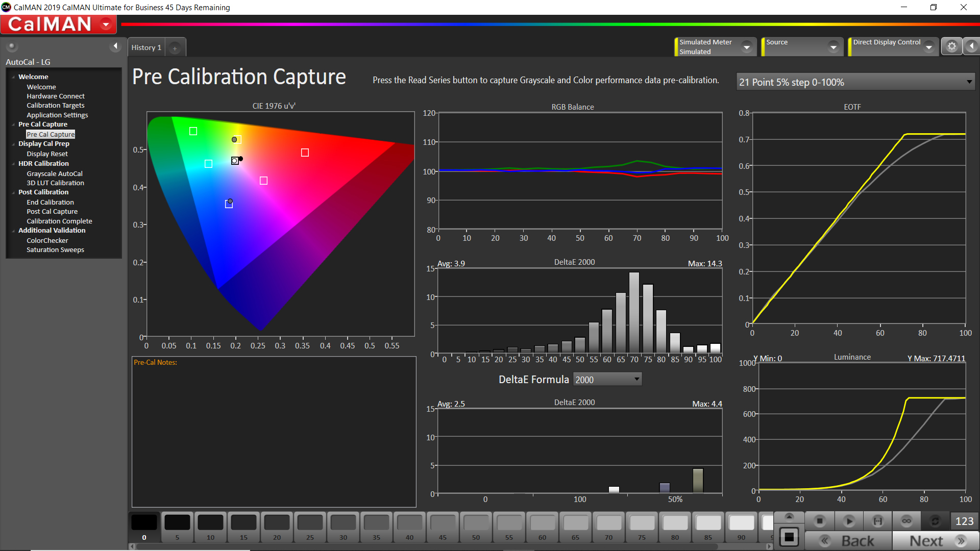Select the 65 percent grayscale swatch
Screen dimensions: 980x551
click(575, 526)
